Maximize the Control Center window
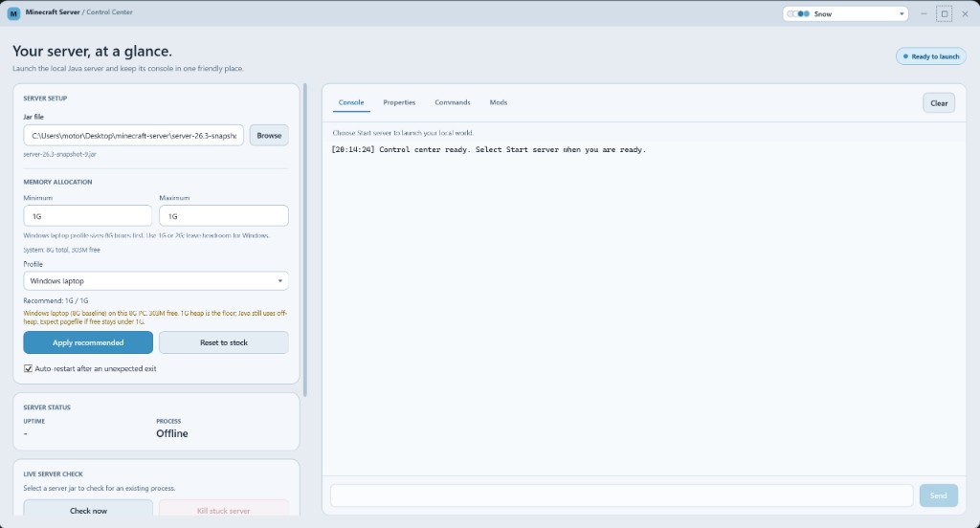Image resolution: width=980 pixels, height=528 pixels. point(945,13)
